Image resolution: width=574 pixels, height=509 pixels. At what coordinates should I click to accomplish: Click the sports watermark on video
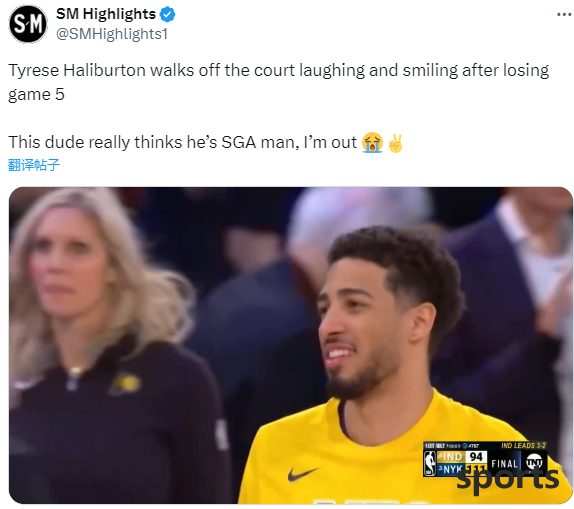[x=507, y=479]
